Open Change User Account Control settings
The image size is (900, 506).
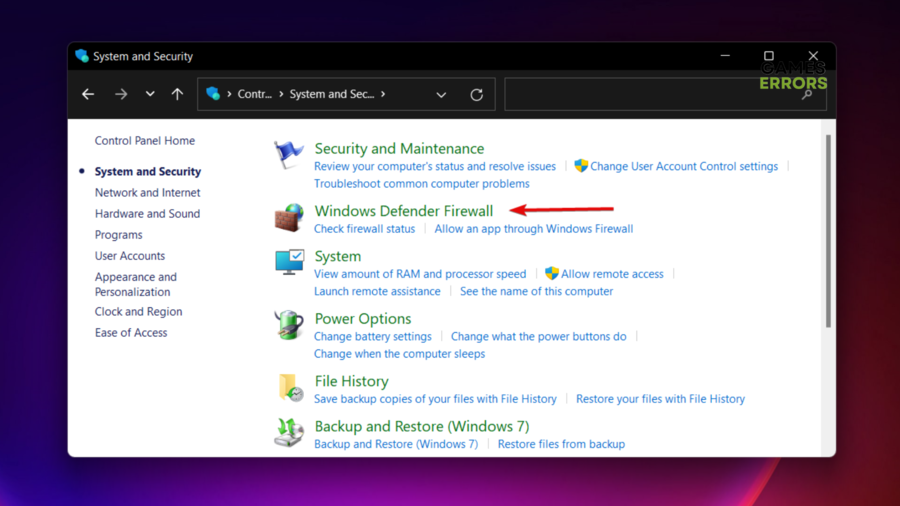tap(683, 166)
